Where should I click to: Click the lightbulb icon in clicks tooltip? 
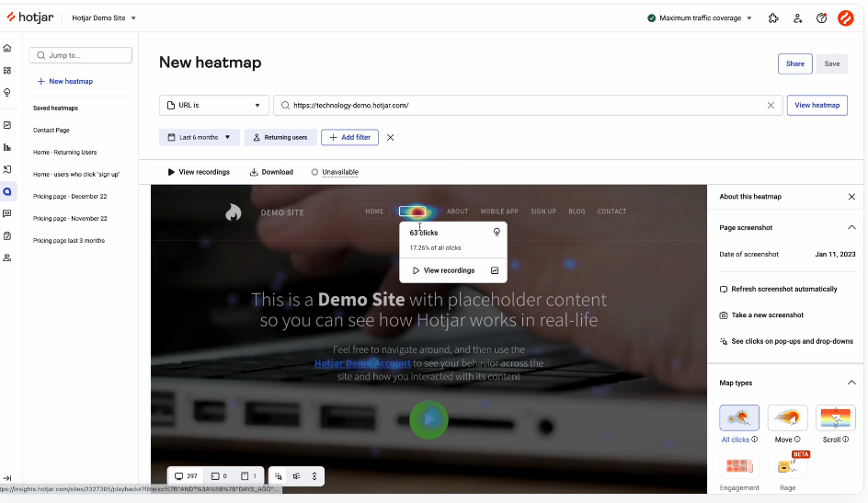pyautogui.click(x=497, y=233)
